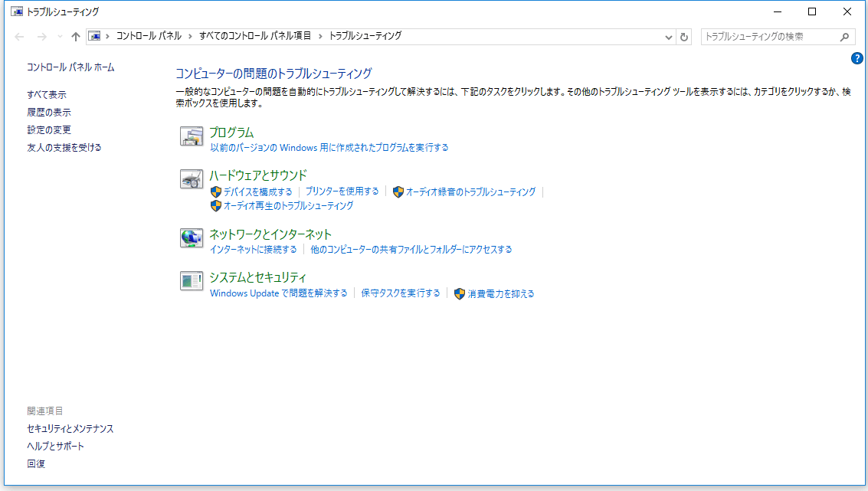Click the Programs (プログラム) category icon

pos(192,136)
